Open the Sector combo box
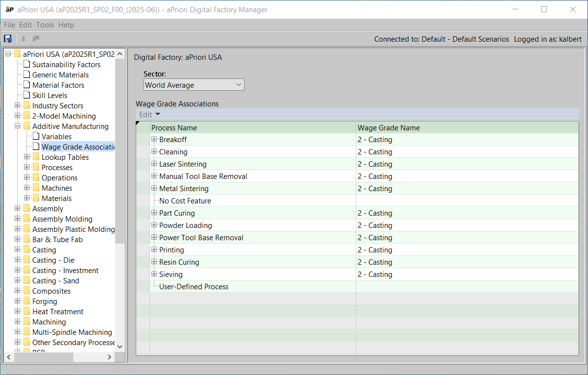This screenshot has height=375, width=588. (x=194, y=85)
